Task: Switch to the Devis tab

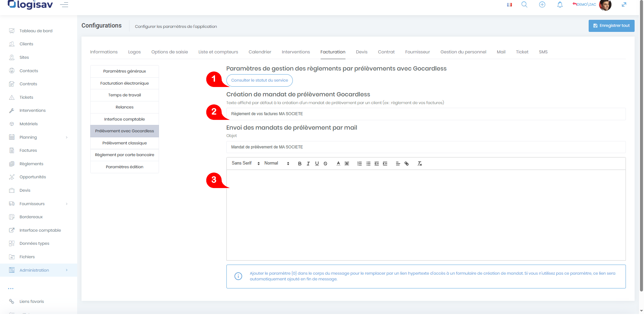Action: (x=362, y=52)
